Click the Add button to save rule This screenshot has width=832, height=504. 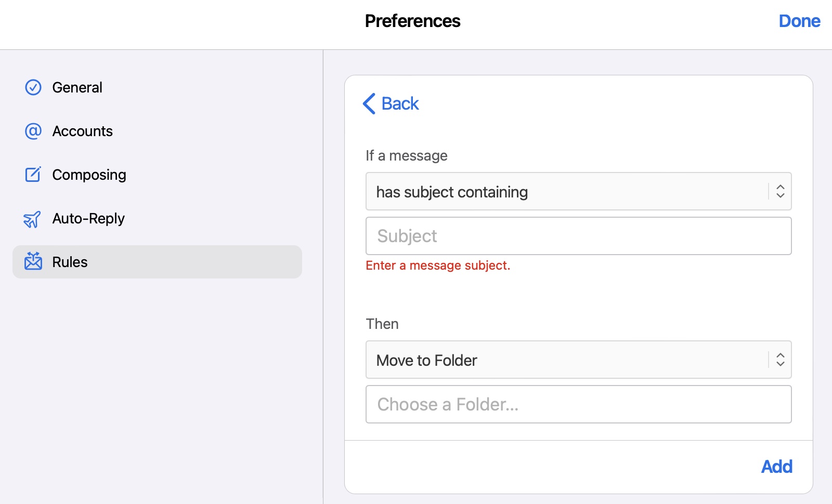click(777, 467)
